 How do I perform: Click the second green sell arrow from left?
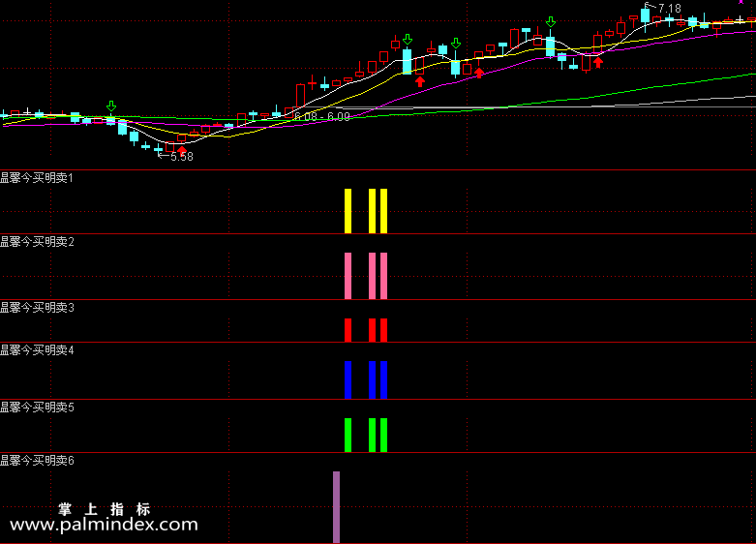[408, 39]
